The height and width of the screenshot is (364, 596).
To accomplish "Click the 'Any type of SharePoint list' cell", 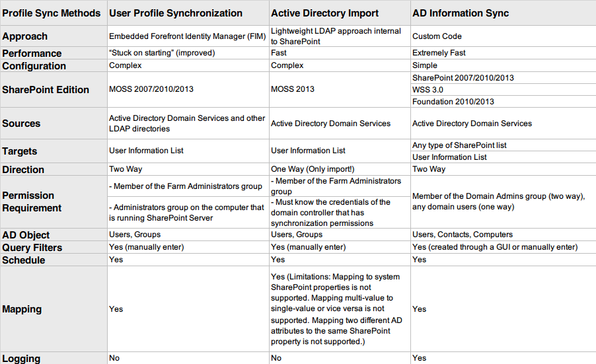I will coord(503,145).
